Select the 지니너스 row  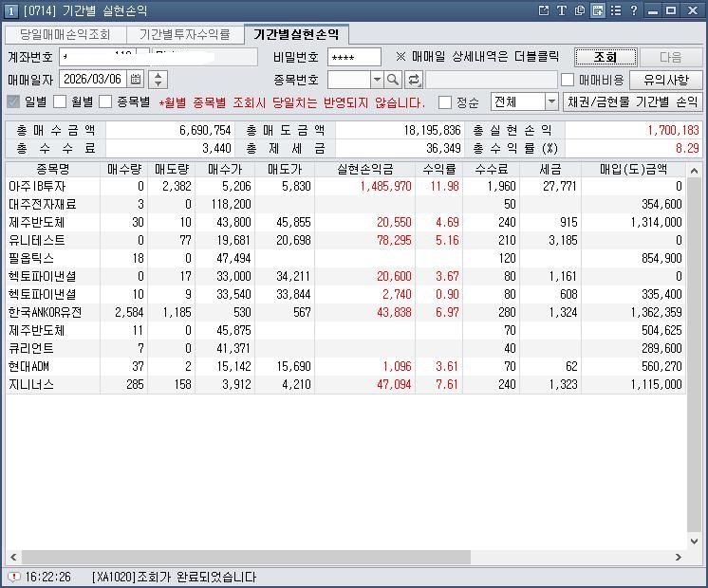(345, 384)
